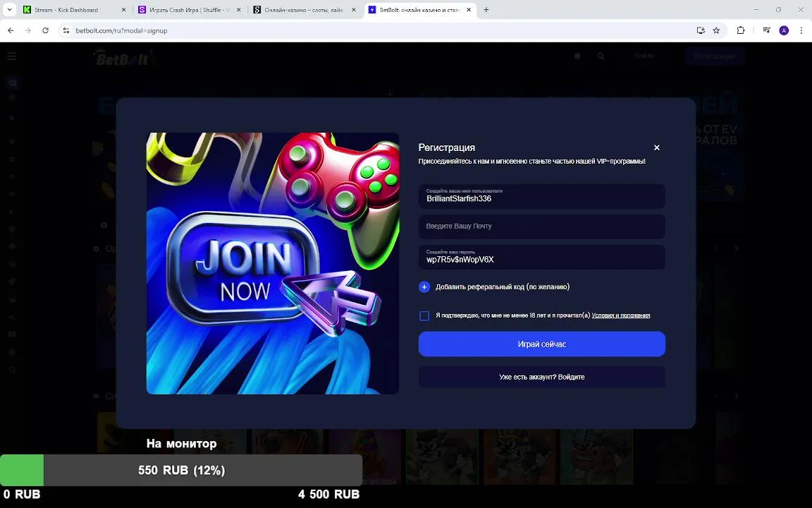Close the registration modal with X
This screenshot has height=508, width=812.
(656, 147)
